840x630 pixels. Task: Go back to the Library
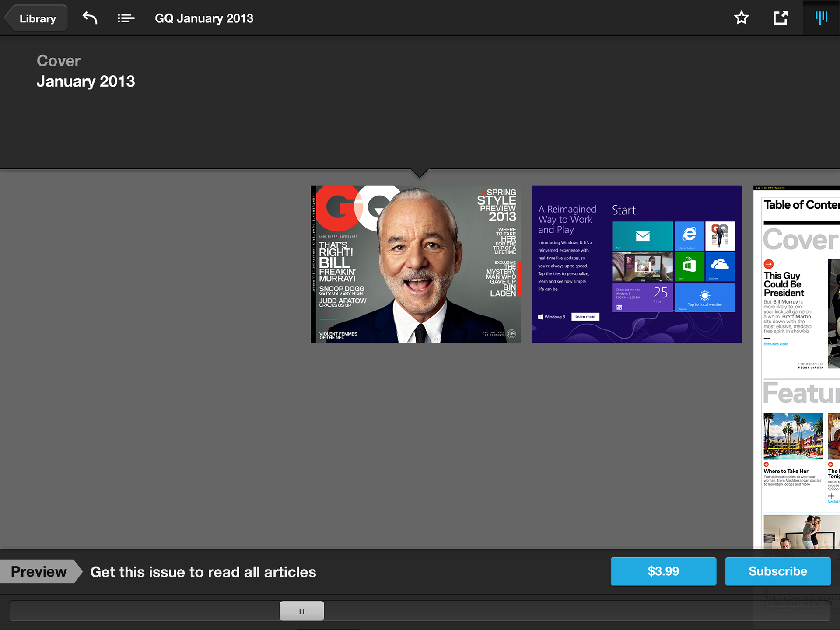tap(36, 18)
